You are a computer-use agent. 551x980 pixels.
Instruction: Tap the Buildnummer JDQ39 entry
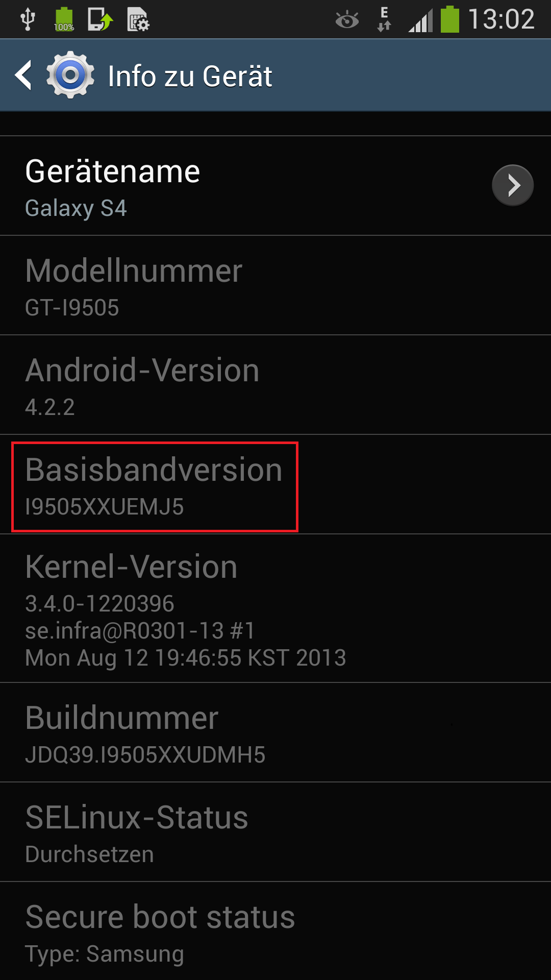click(x=275, y=732)
